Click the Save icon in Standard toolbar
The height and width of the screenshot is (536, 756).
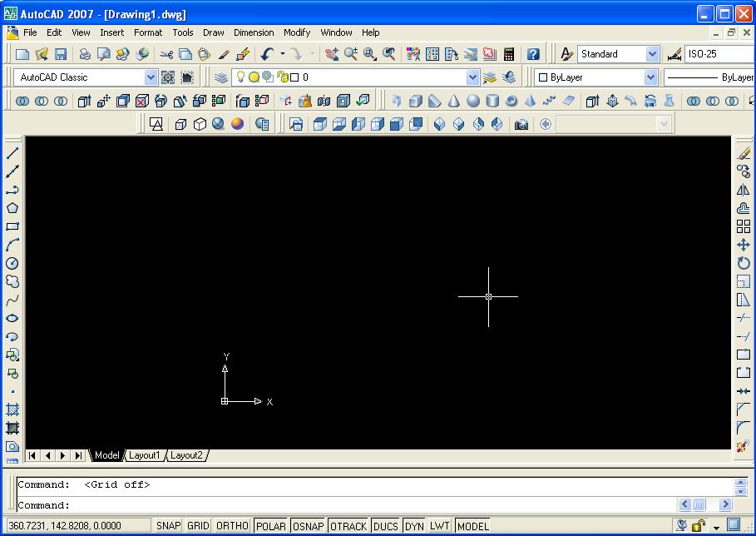60,54
